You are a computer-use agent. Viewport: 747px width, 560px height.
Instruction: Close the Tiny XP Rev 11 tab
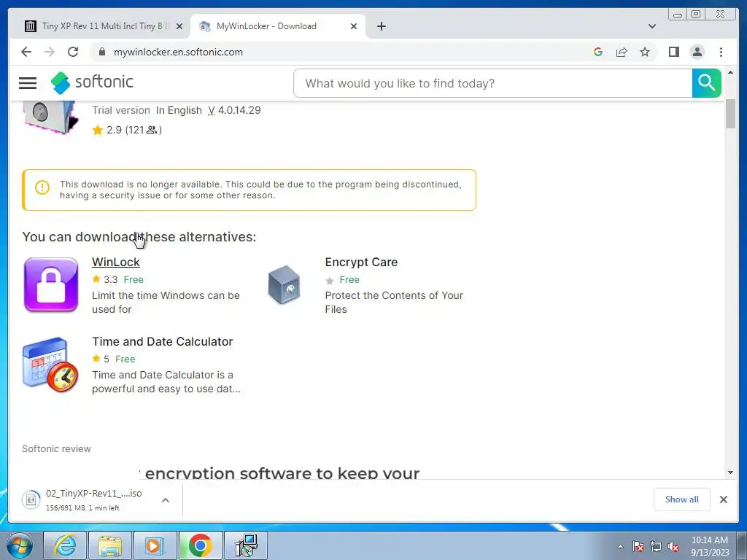pos(179,26)
